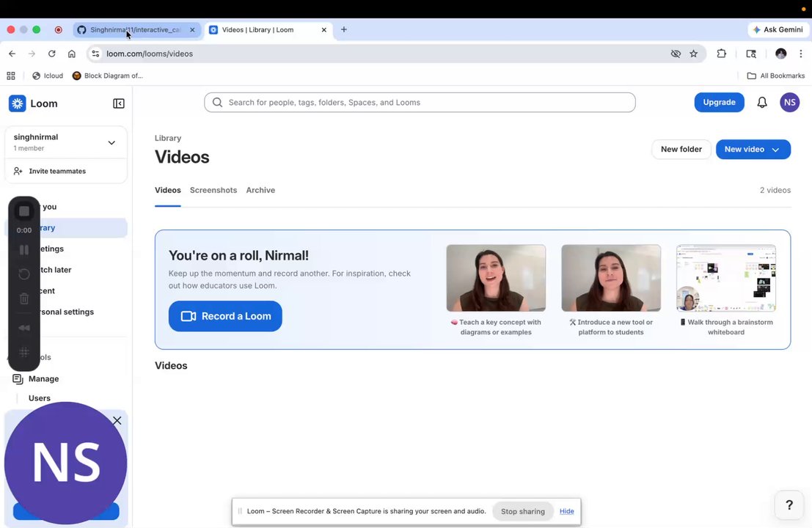Open 'Introduce a new tool' example thumbnail
The image size is (812, 528).
coord(611,278)
